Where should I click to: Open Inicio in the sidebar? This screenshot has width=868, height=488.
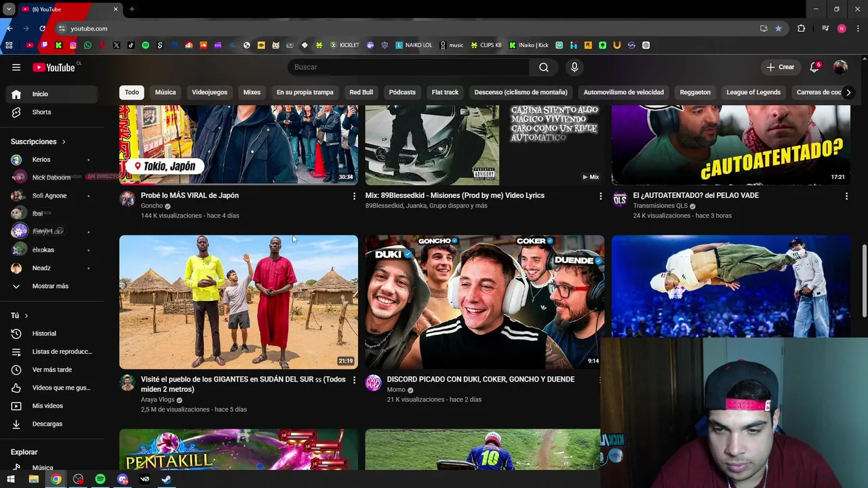[52, 94]
